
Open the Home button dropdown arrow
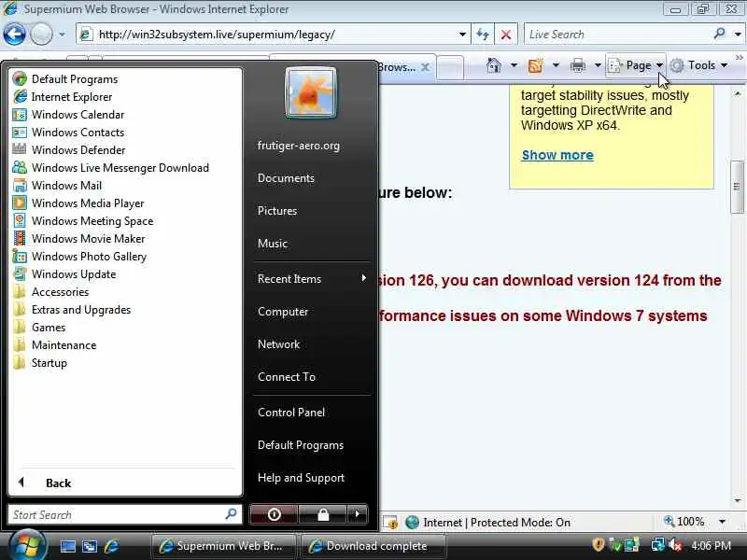click(514, 65)
